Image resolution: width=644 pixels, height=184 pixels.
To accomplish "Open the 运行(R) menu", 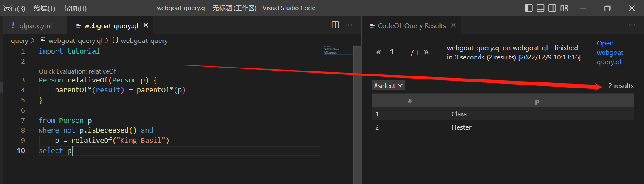I will point(14,8).
